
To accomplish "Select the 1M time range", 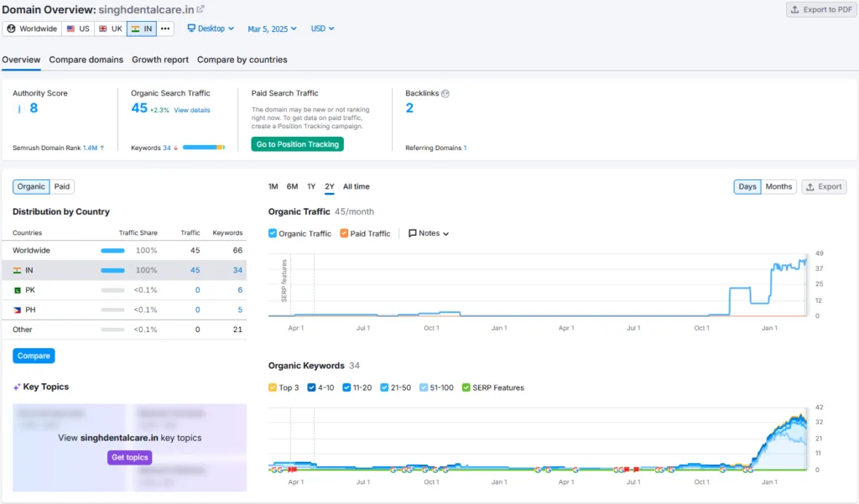I will pos(273,187).
